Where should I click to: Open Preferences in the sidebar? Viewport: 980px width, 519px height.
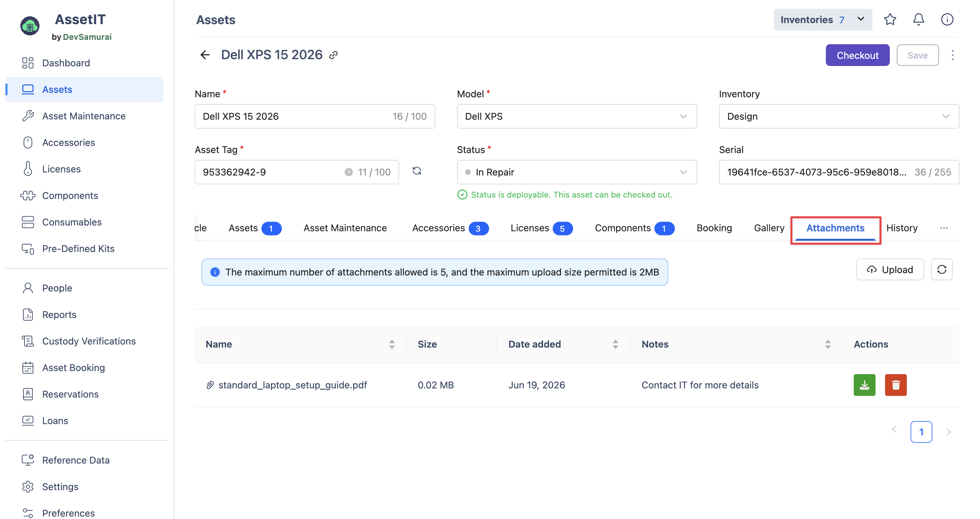point(84,513)
